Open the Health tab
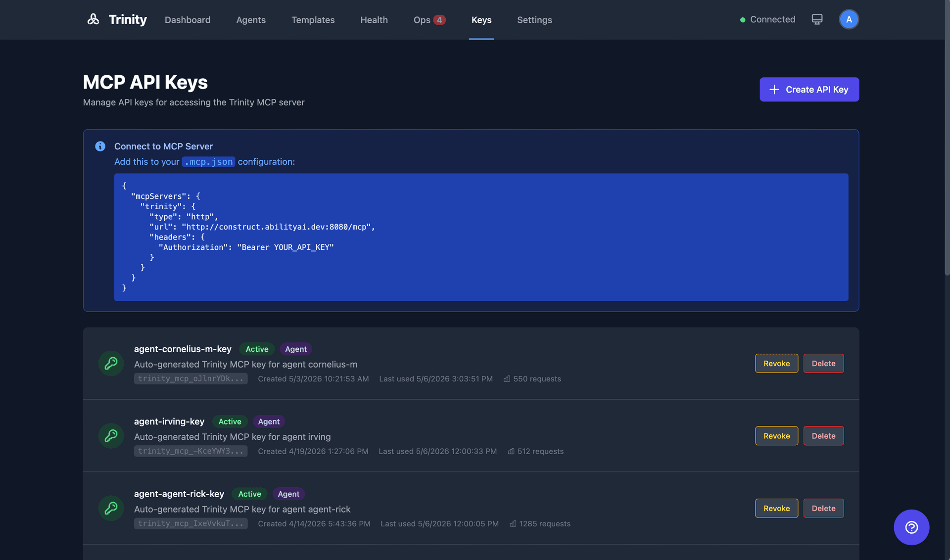This screenshot has width=950, height=560. pyautogui.click(x=374, y=20)
